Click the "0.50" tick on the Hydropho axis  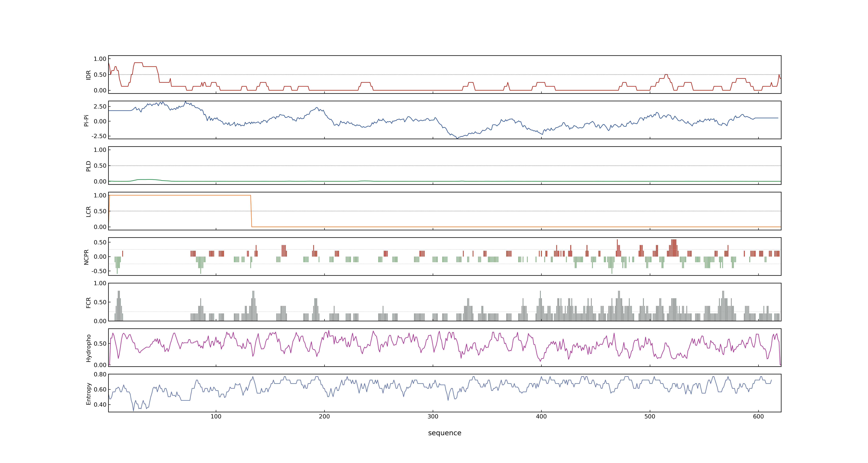100,344
